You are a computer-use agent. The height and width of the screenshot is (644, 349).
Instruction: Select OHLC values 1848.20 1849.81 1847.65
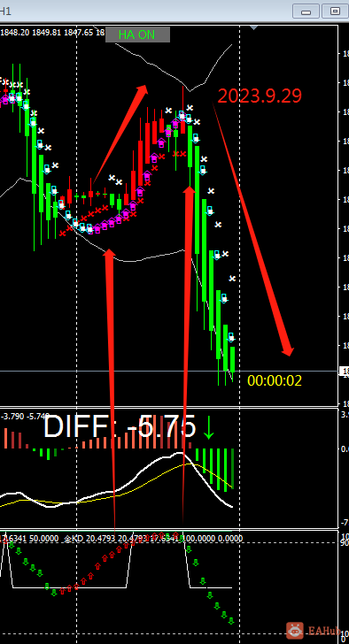click(47, 33)
